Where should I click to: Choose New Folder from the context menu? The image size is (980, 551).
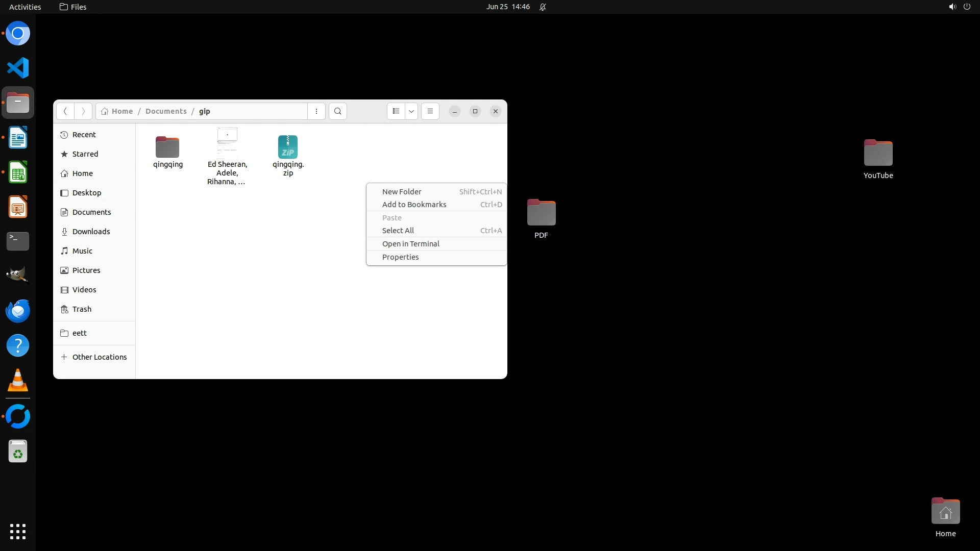[x=402, y=192]
